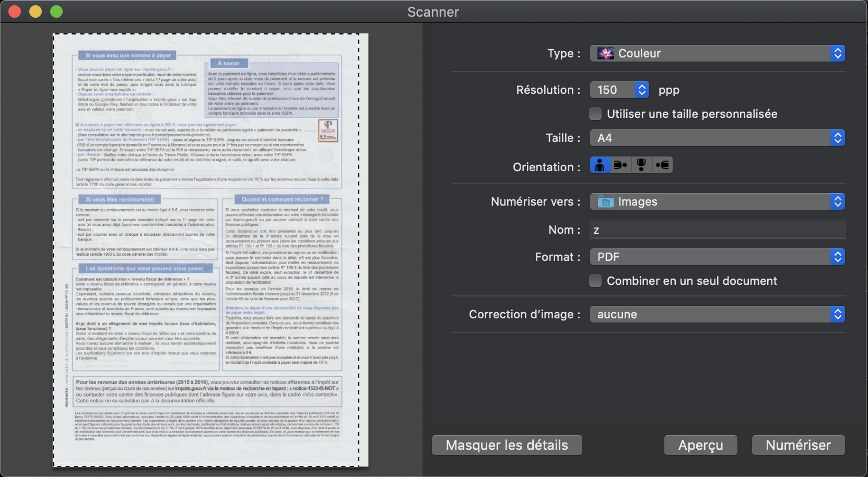This screenshot has width=868, height=477.
Task: Select orientation with figure's head pointing left
Action: (662, 165)
